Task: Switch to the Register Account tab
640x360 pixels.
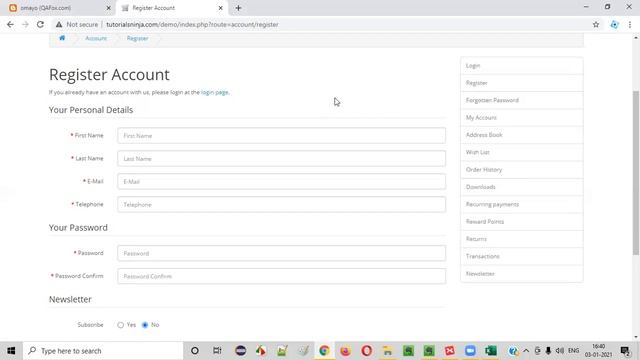Action: (171, 8)
